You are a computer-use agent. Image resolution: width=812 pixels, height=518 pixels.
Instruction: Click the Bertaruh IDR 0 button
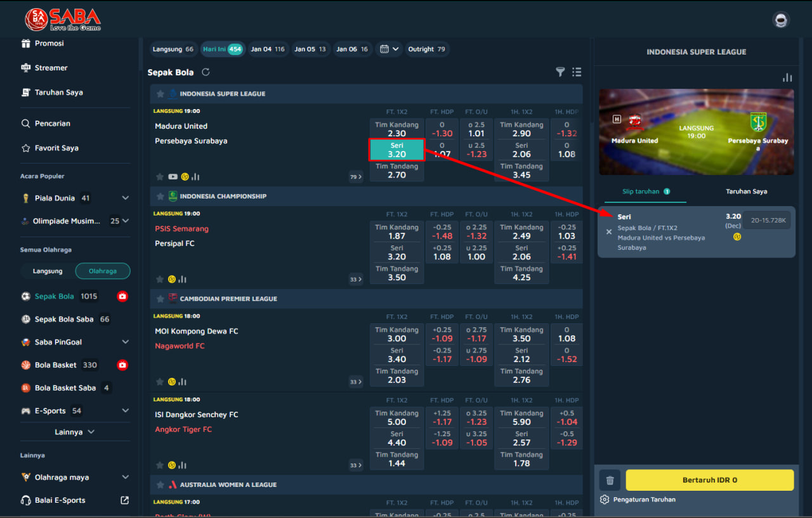pos(709,480)
